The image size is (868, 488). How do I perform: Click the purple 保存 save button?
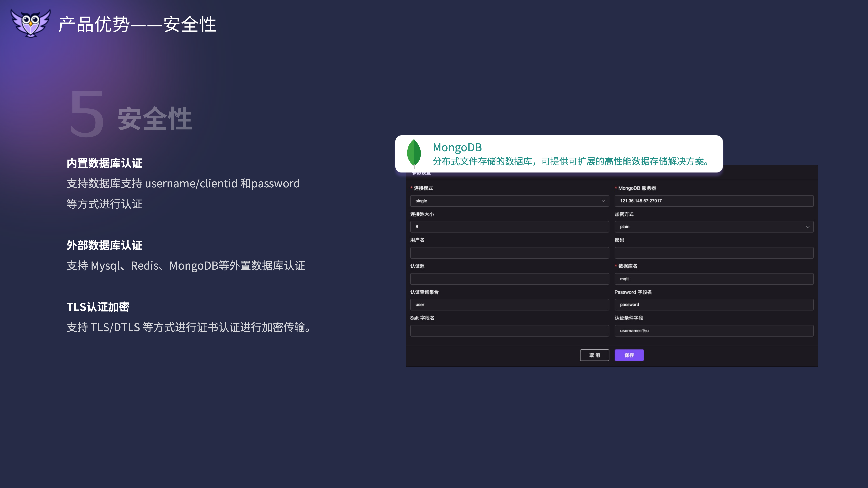click(629, 355)
